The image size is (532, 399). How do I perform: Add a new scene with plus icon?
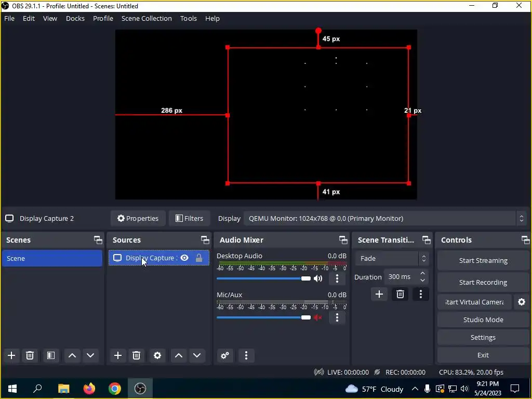11,355
